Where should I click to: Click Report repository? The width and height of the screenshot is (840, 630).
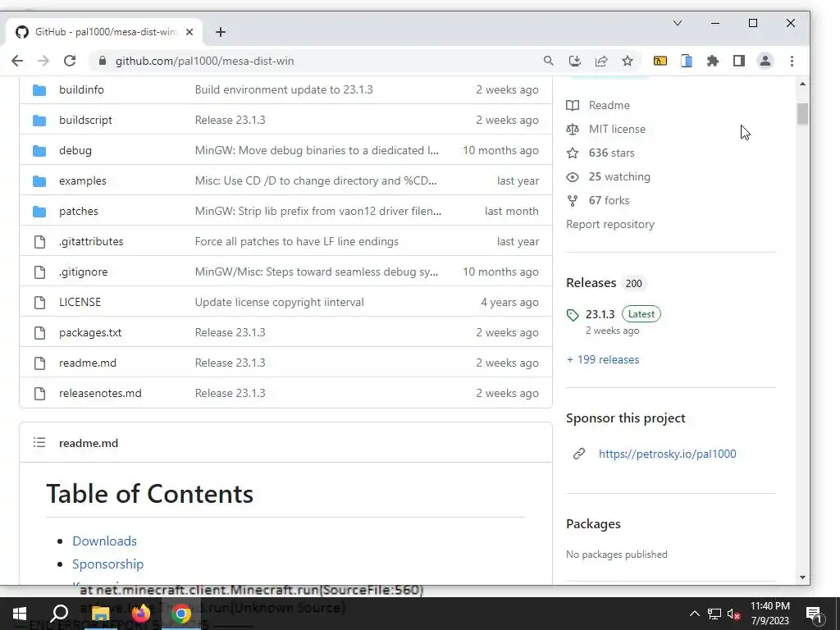click(610, 225)
